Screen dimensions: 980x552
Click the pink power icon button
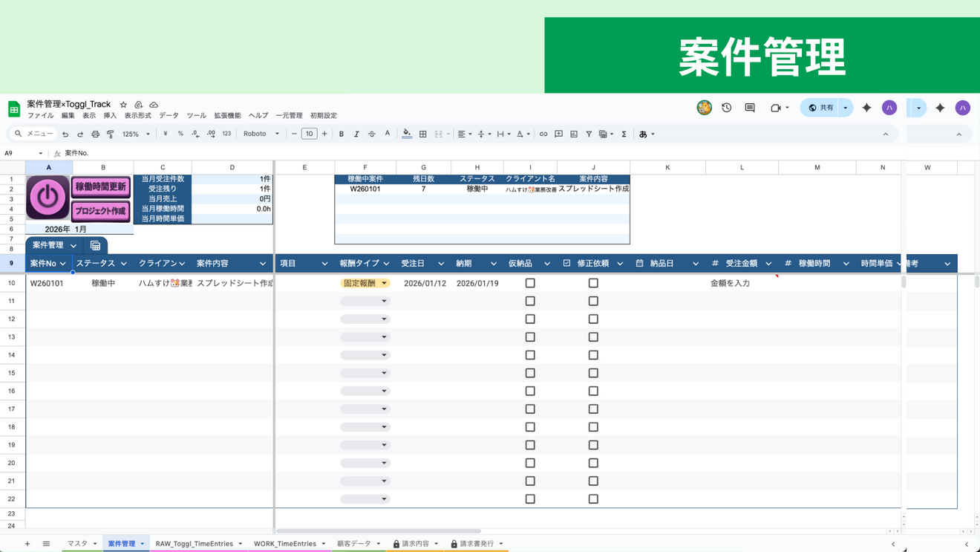48,198
